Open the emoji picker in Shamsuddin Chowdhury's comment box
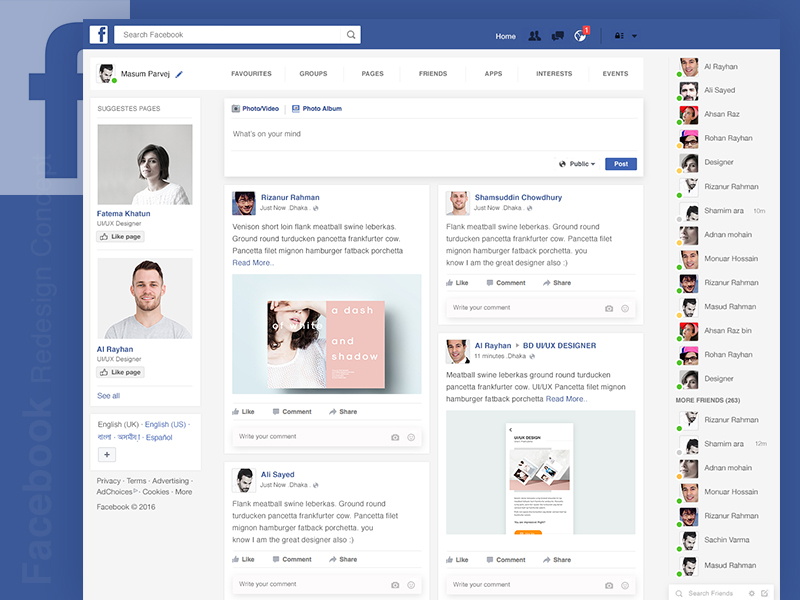 pos(625,308)
